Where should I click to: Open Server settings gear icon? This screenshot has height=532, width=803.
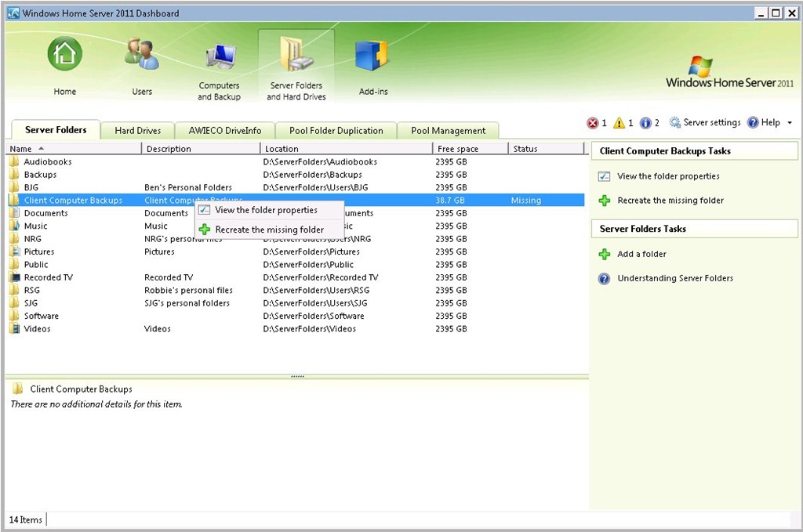[675, 122]
